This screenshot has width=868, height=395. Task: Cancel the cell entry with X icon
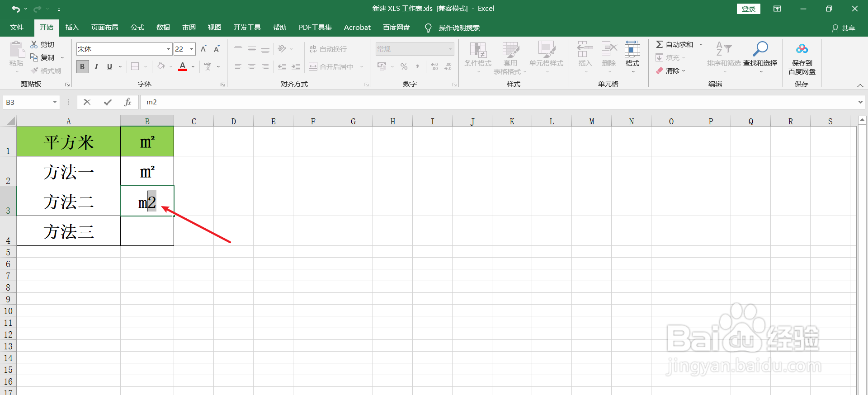(x=87, y=102)
